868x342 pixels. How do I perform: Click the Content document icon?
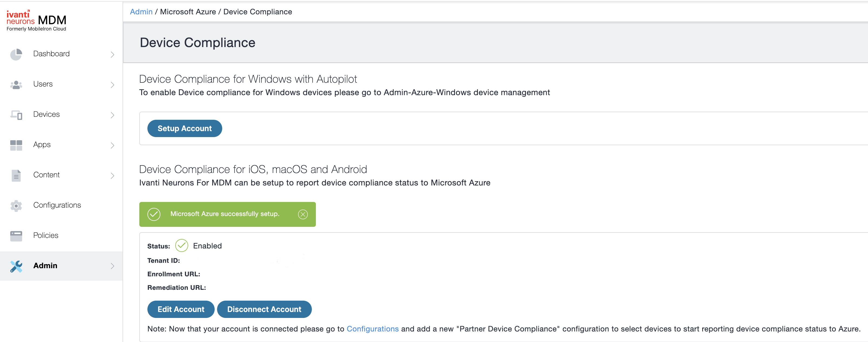point(16,175)
